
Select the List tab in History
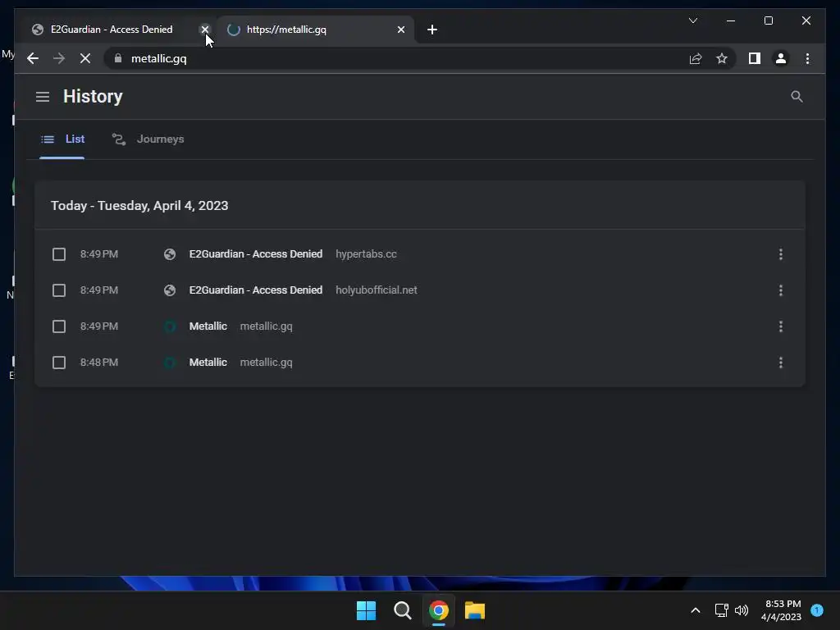coord(62,139)
